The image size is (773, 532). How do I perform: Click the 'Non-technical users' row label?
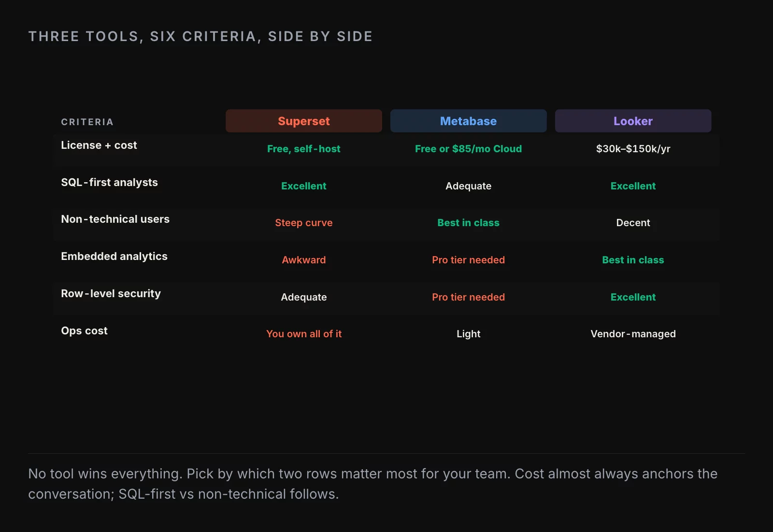pyautogui.click(x=115, y=219)
